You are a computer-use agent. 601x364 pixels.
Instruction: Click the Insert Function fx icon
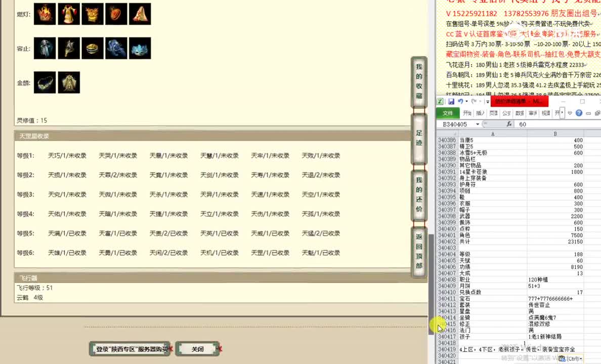[x=510, y=124]
